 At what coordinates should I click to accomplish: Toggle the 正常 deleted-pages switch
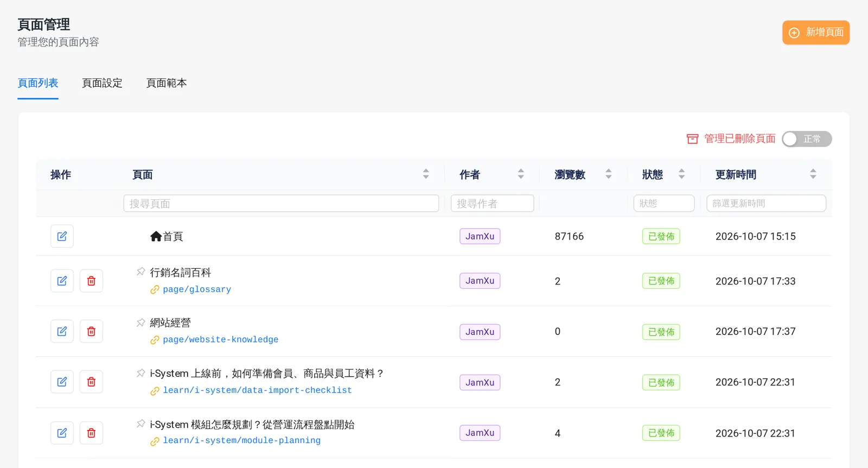point(807,139)
